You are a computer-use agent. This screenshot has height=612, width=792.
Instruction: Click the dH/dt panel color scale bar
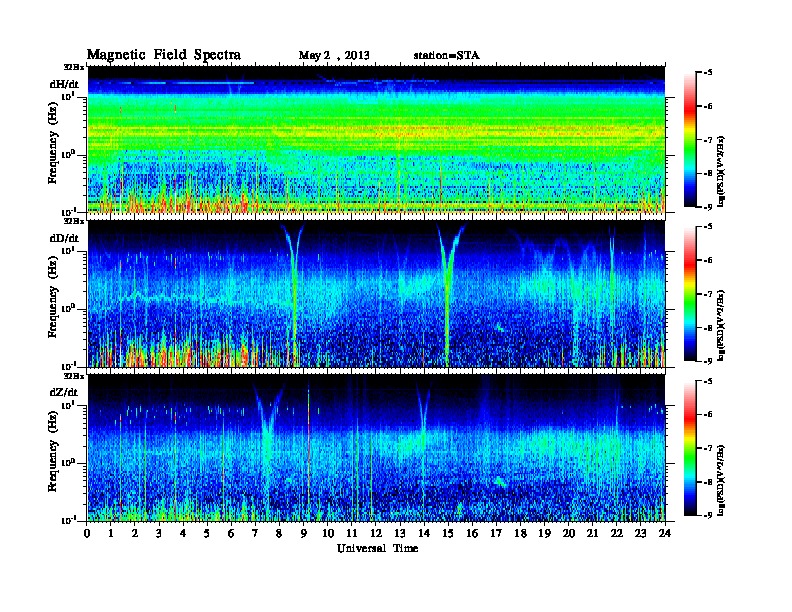click(690, 140)
